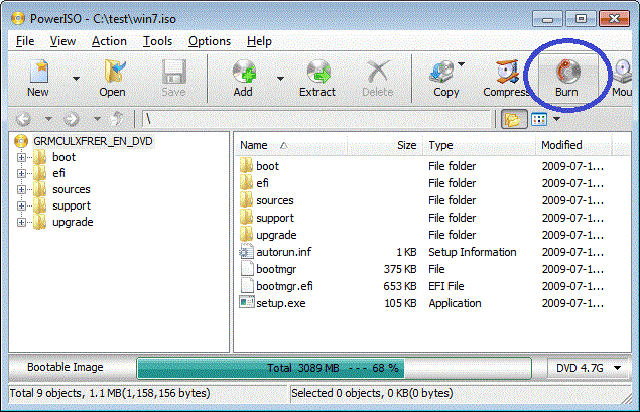Viewport: 640px width, 412px height.
Task: Select the sources folder in tree pane
Action: 71,189
